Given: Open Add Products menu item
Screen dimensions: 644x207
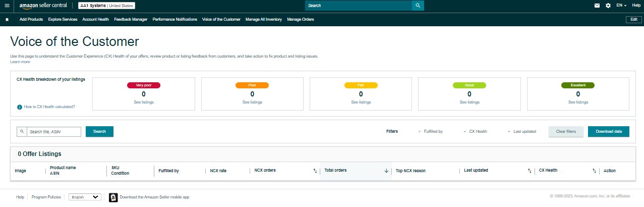Looking at the screenshot, I should pos(31,20).
